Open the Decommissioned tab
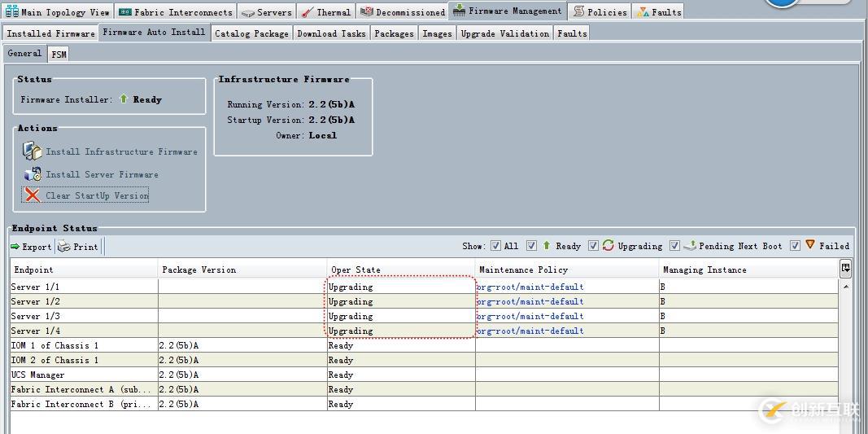Screen dimensions: 868x434 [403, 11]
